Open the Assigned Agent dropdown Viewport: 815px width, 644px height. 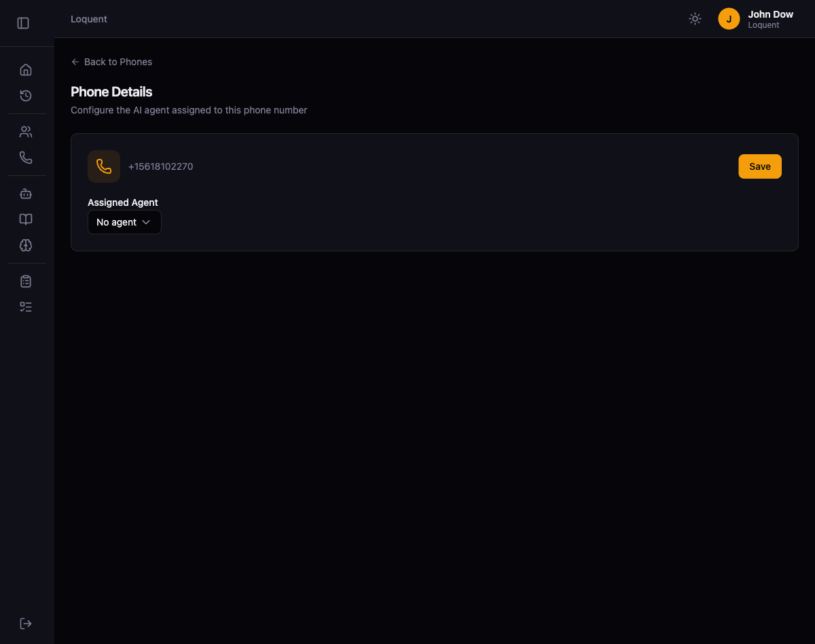(x=124, y=222)
